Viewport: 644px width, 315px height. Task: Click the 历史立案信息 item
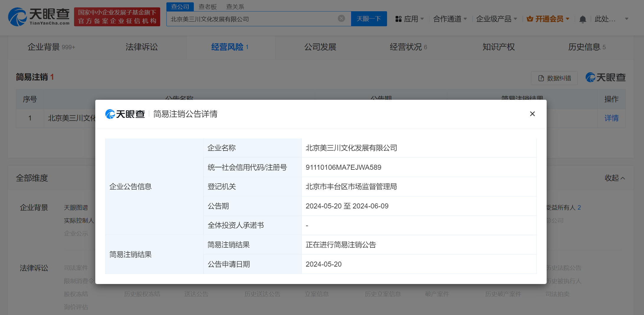pyautogui.click(x=383, y=294)
